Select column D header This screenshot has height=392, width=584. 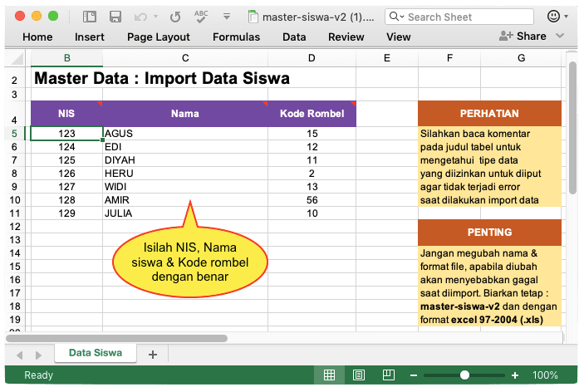[x=312, y=58]
